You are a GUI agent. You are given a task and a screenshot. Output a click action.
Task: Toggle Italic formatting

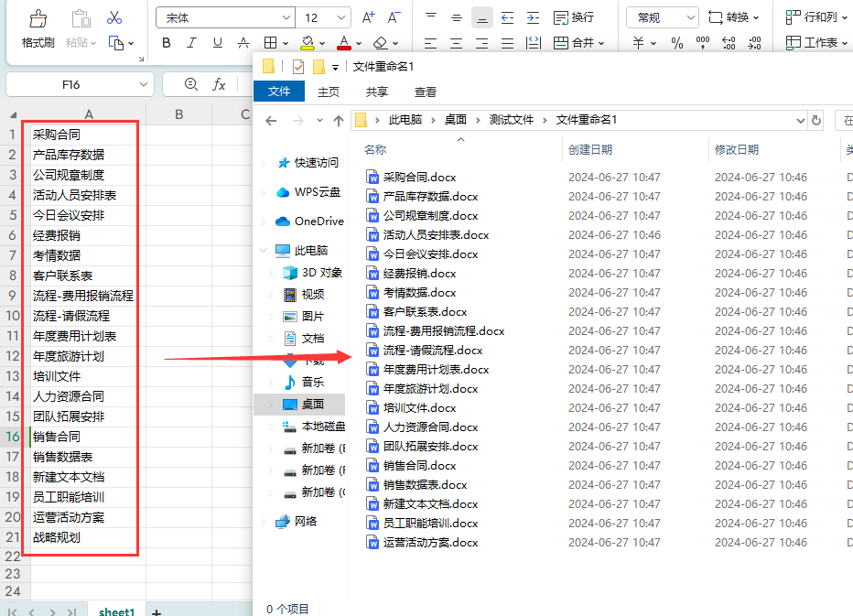[x=191, y=43]
